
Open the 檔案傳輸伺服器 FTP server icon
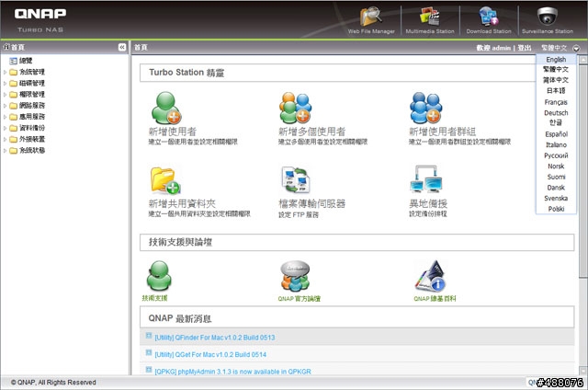coord(296,179)
